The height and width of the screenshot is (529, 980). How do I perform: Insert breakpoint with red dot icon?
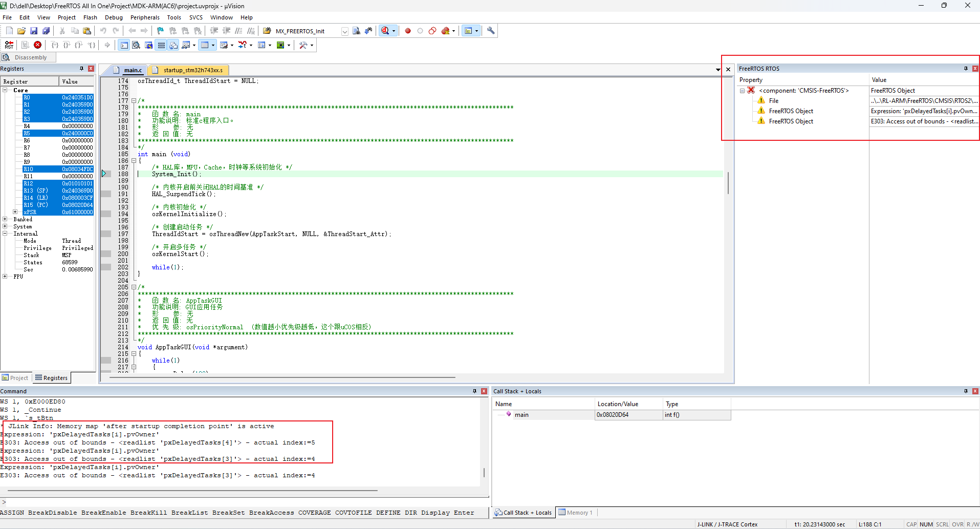click(x=408, y=31)
